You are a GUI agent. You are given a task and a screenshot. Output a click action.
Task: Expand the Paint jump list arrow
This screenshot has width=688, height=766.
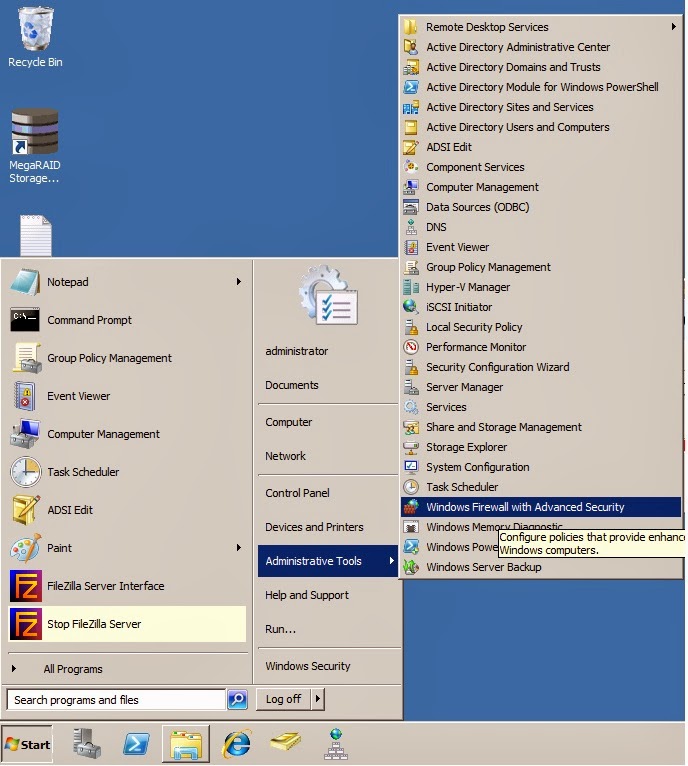(238, 548)
